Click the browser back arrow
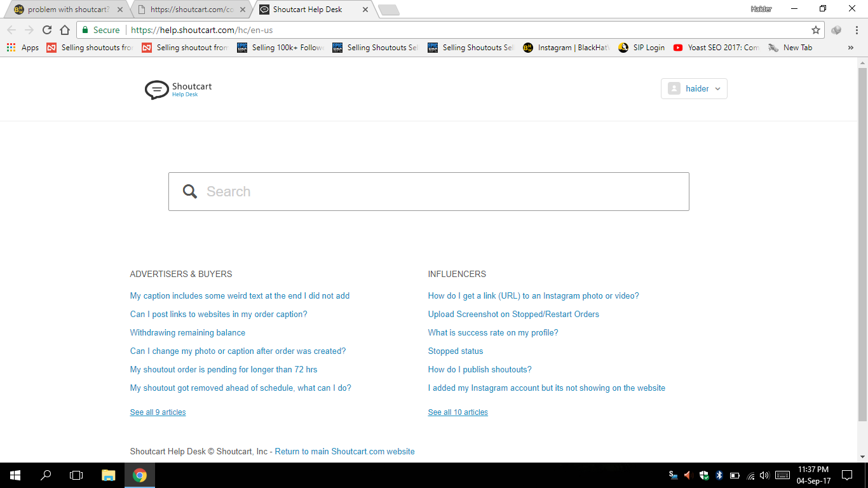Viewport: 868px width, 488px height. point(11,30)
